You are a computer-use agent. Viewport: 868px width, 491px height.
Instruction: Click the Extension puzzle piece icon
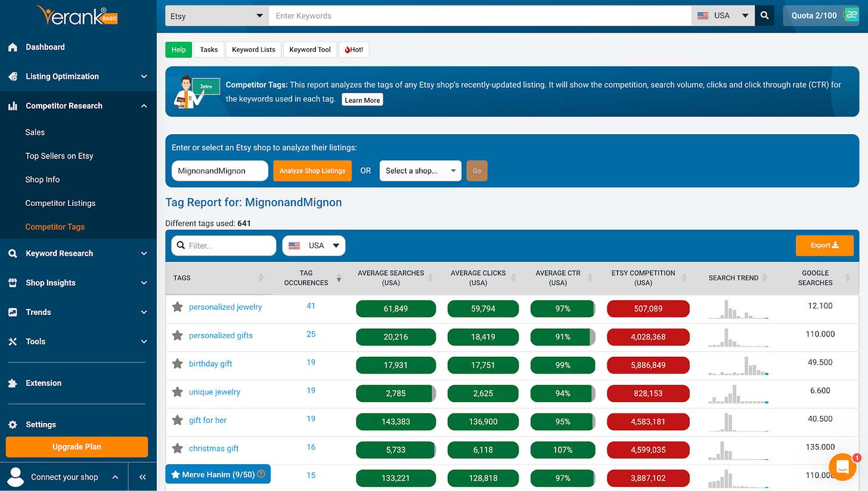(13, 383)
